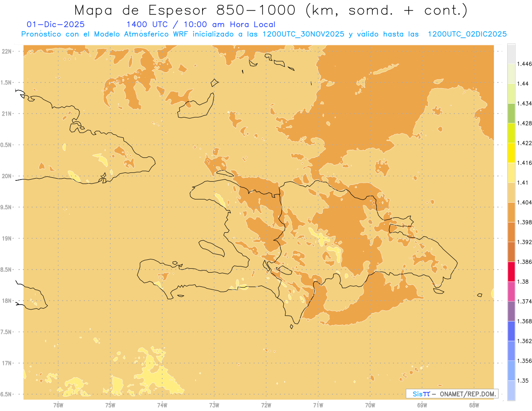Click the '20N' latitude axis label
The height and width of the screenshot is (411, 532).
[x=6, y=176]
